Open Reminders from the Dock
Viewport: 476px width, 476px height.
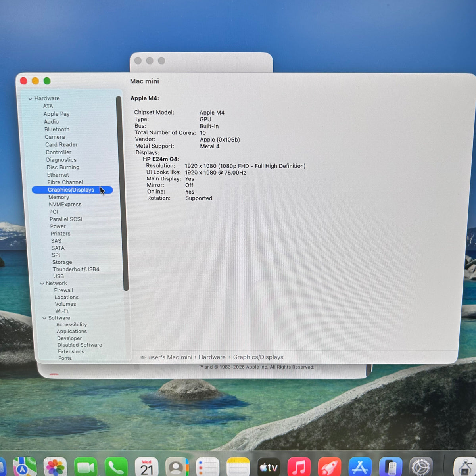click(207, 466)
